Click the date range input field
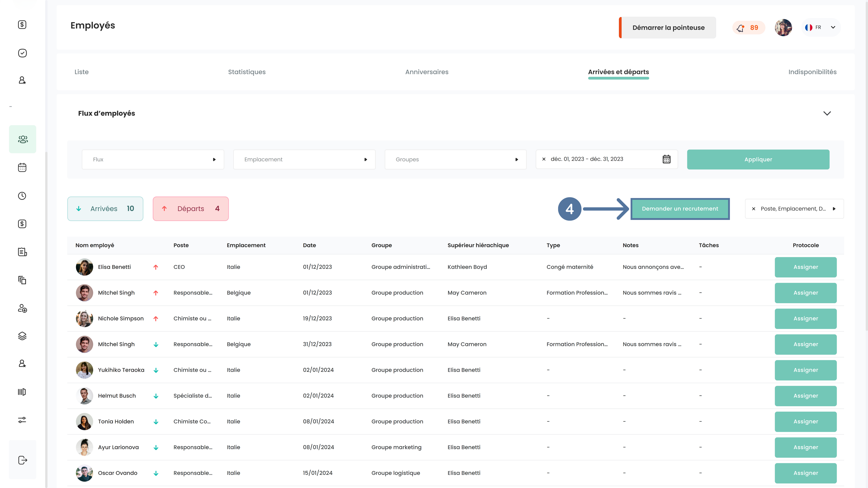The height and width of the screenshot is (488, 868). 607,159
